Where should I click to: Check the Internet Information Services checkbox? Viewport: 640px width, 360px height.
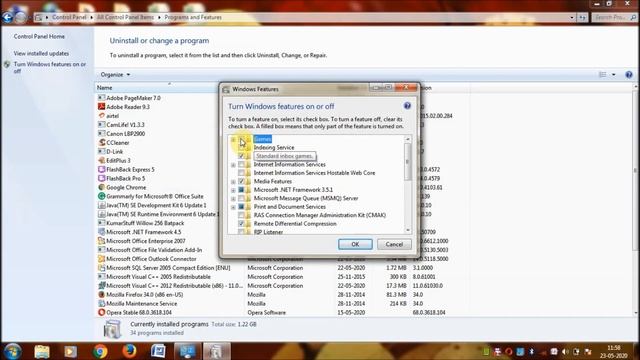(x=241, y=164)
